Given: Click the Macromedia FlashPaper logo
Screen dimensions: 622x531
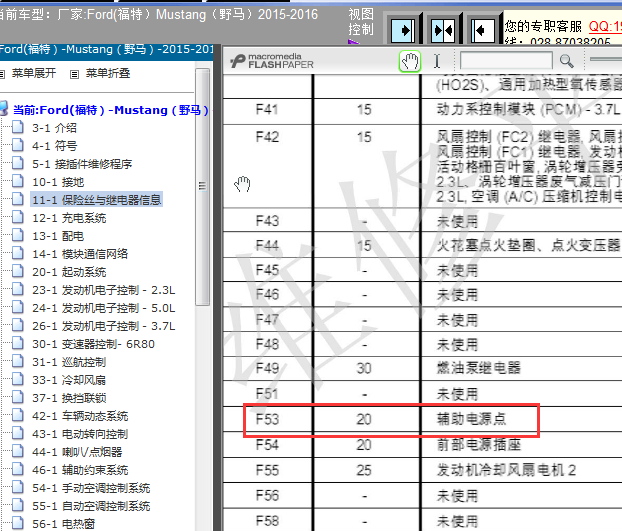Looking at the screenshot, I should (272, 61).
